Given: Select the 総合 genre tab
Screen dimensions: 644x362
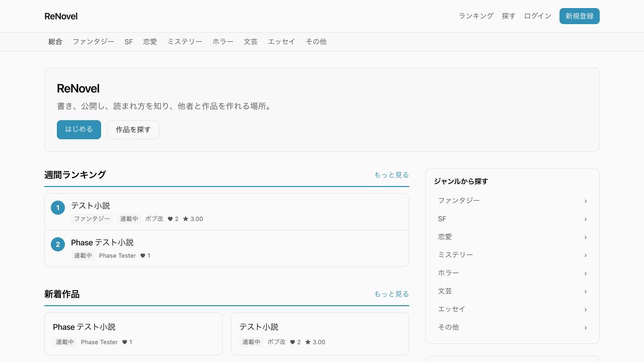Looking at the screenshot, I should click(x=55, y=42).
